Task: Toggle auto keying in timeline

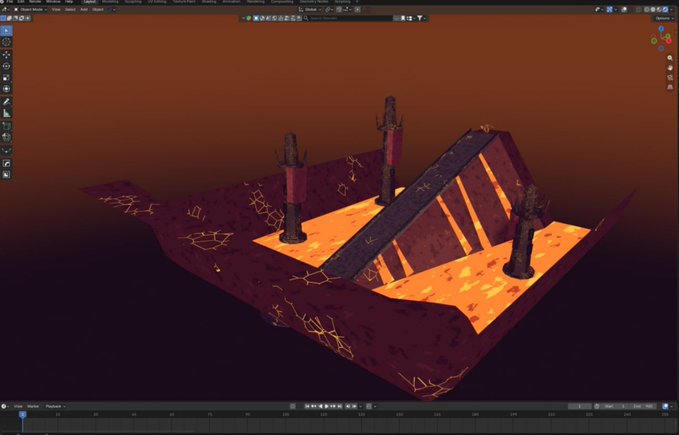Action: (293, 406)
